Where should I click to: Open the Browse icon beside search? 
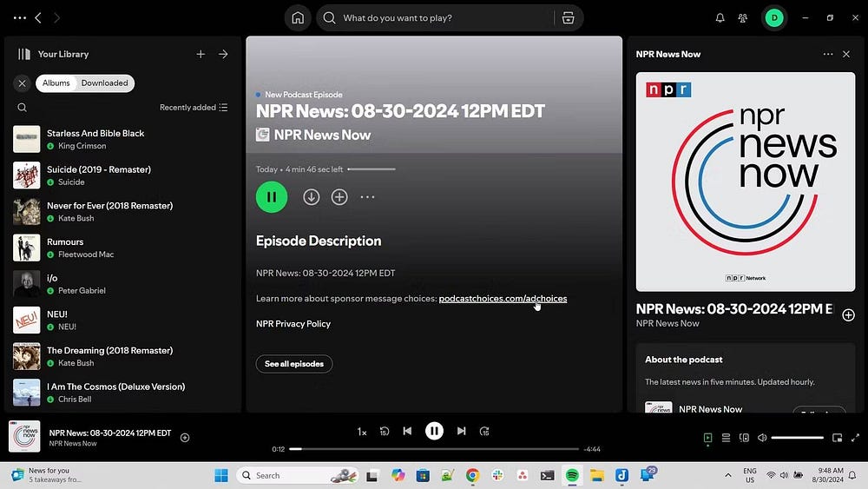click(568, 18)
